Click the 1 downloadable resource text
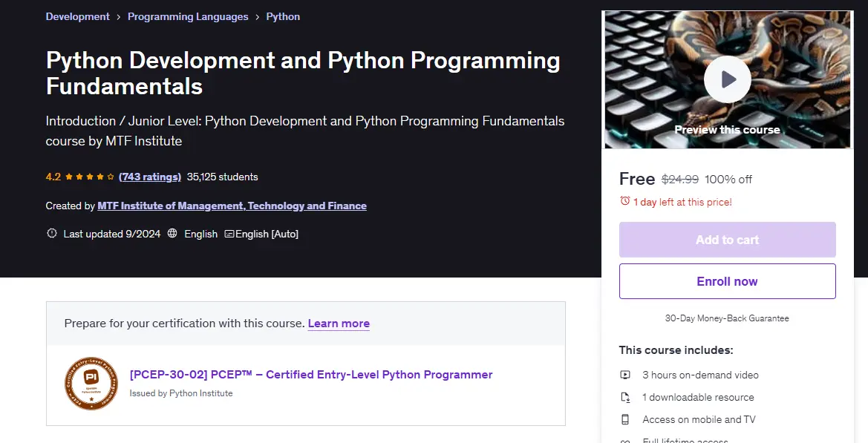Image resolution: width=868 pixels, height=443 pixels. pos(698,397)
